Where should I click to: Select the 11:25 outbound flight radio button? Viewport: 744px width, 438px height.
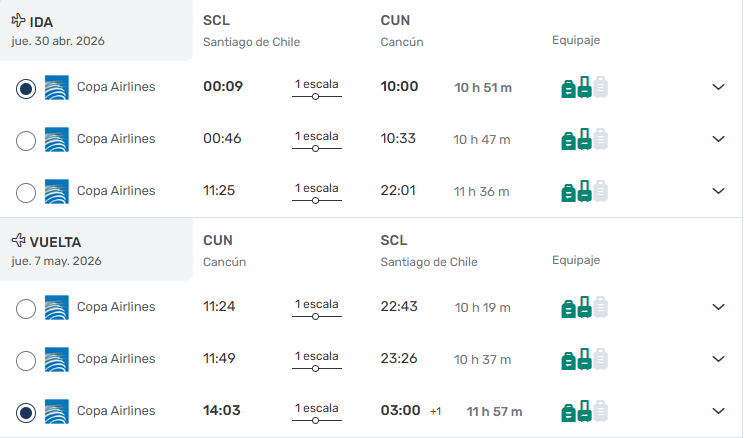[27, 193]
